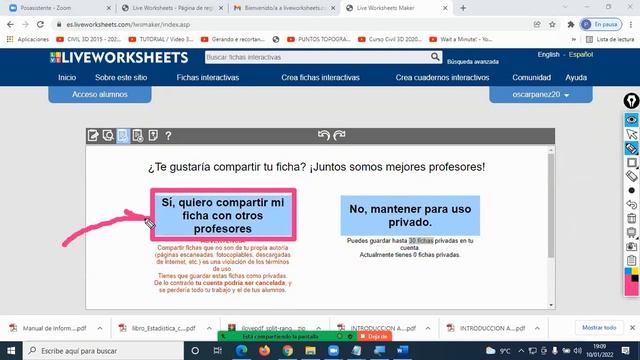640x360 pixels.
Task: Click the clipboard annotation icon
Action: [631, 260]
